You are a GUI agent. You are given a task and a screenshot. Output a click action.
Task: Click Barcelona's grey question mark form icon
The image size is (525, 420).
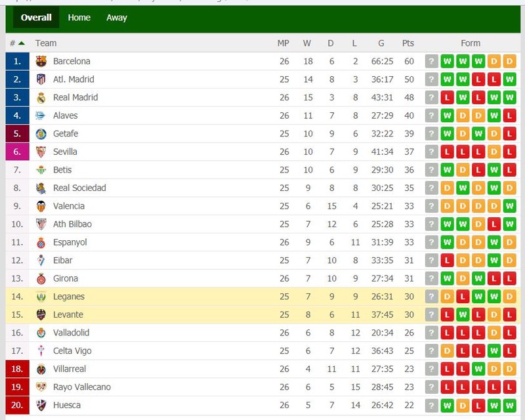[x=431, y=61]
